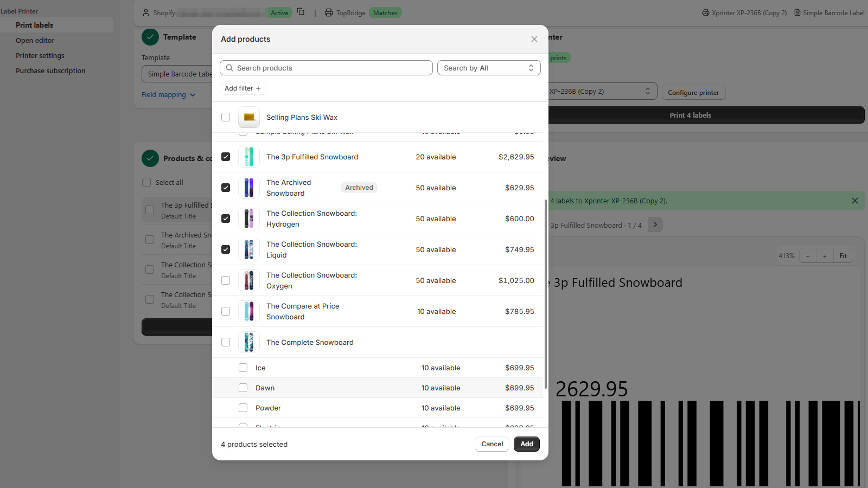Go to next label preview with chevron
This screenshot has width=868, height=488.
click(x=655, y=224)
